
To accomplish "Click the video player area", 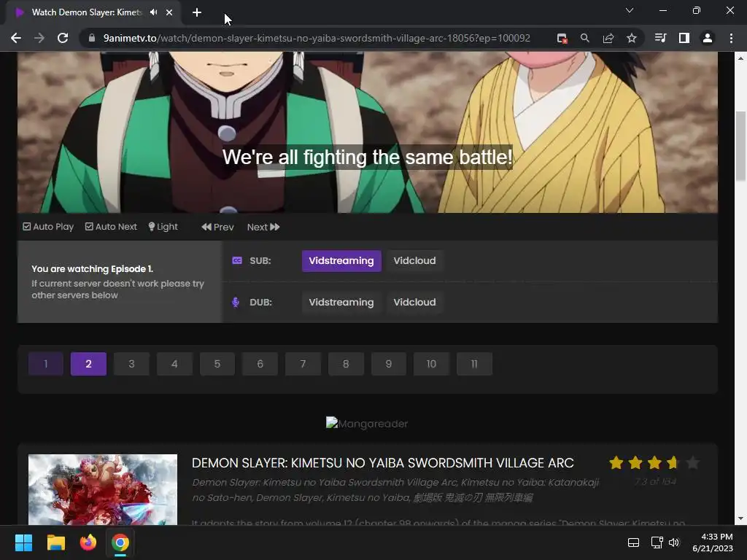I will click(368, 133).
